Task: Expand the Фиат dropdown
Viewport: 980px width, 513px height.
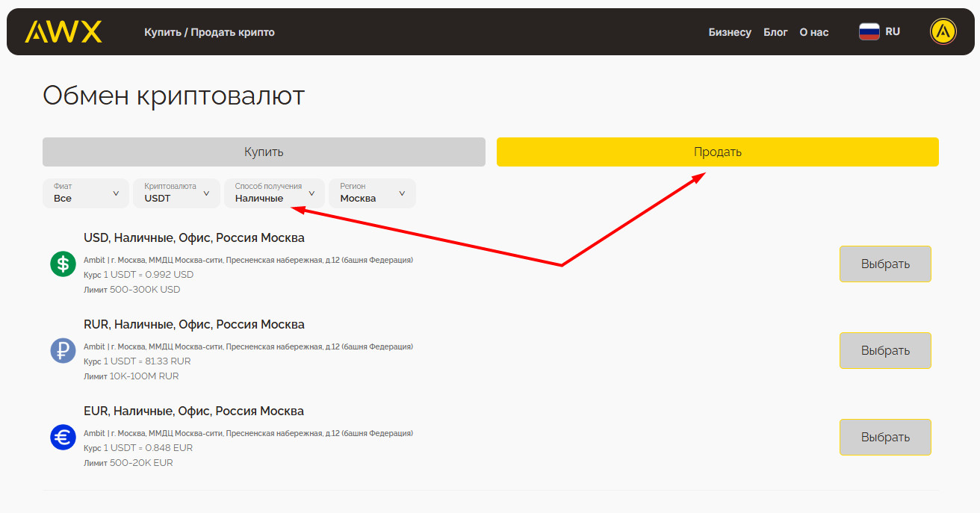Action: 86,193
